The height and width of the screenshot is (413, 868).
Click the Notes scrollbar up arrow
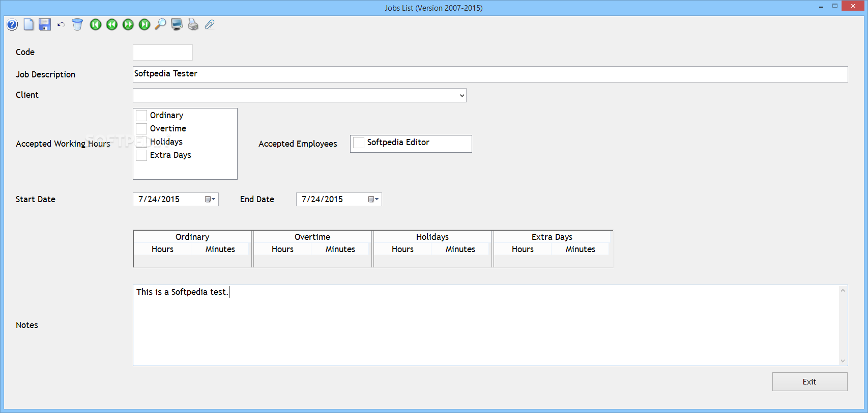click(843, 290)
